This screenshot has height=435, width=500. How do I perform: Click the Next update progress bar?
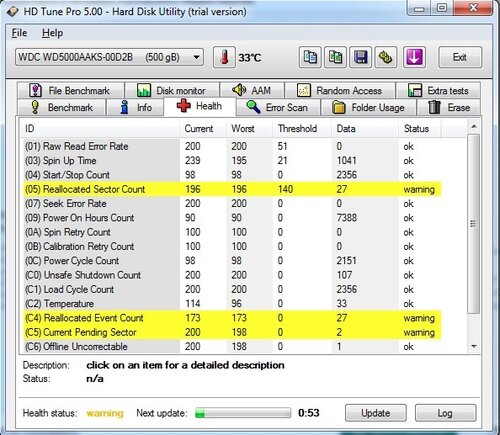243,413
